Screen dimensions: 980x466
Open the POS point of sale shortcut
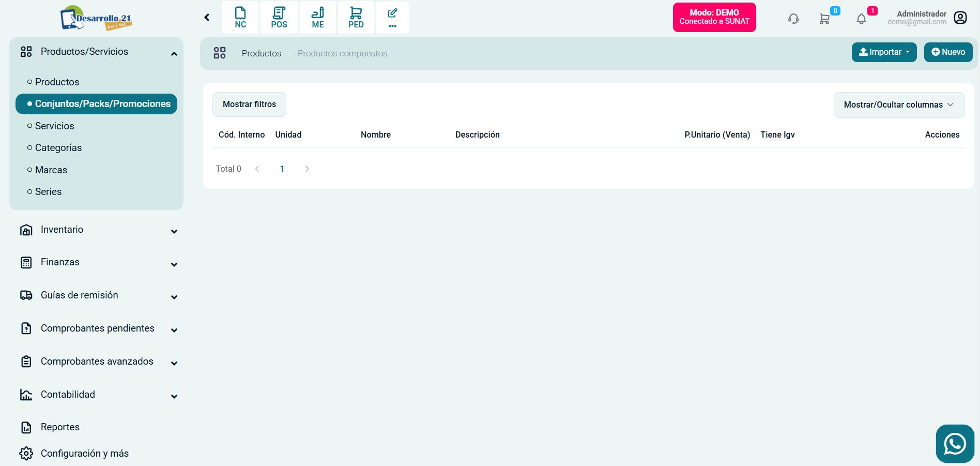click(x=279, y=18)
